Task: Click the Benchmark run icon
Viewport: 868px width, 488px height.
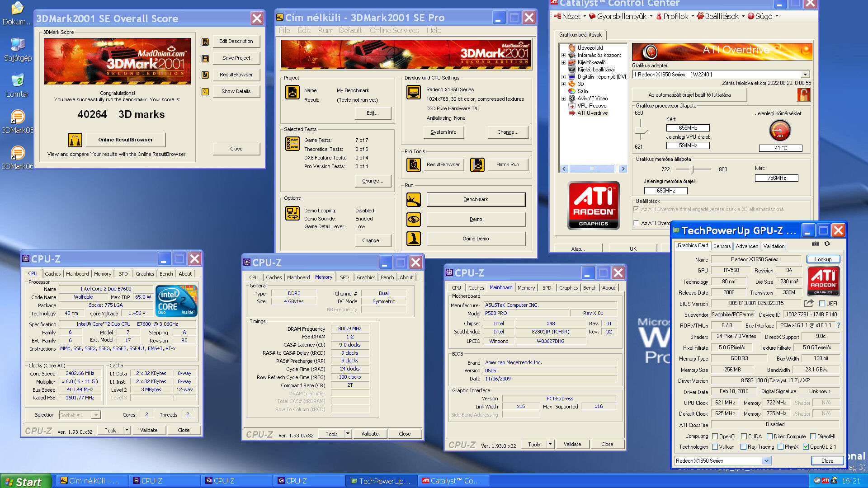Action: click(414, 200)
